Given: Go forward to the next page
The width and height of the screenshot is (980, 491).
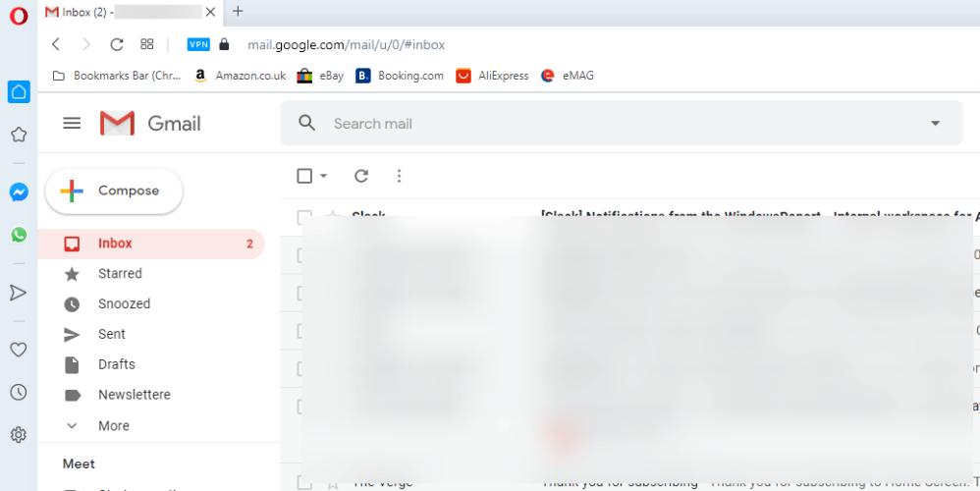Looking at the screenshot, I should [x=86, y=44].
